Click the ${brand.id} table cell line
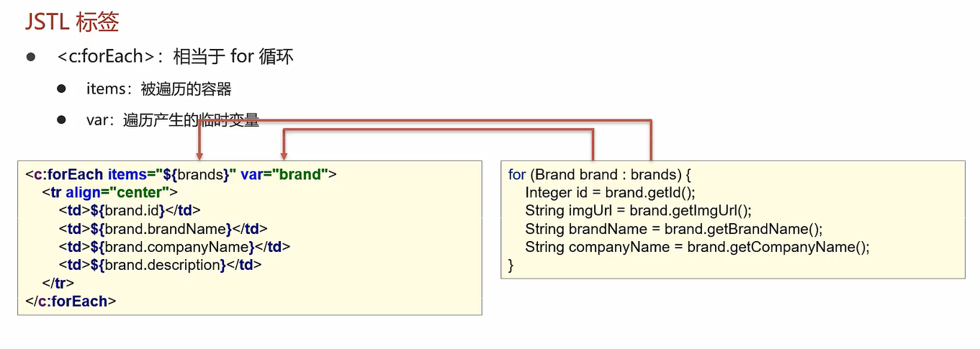980x349 pixels. coord(130,210)
